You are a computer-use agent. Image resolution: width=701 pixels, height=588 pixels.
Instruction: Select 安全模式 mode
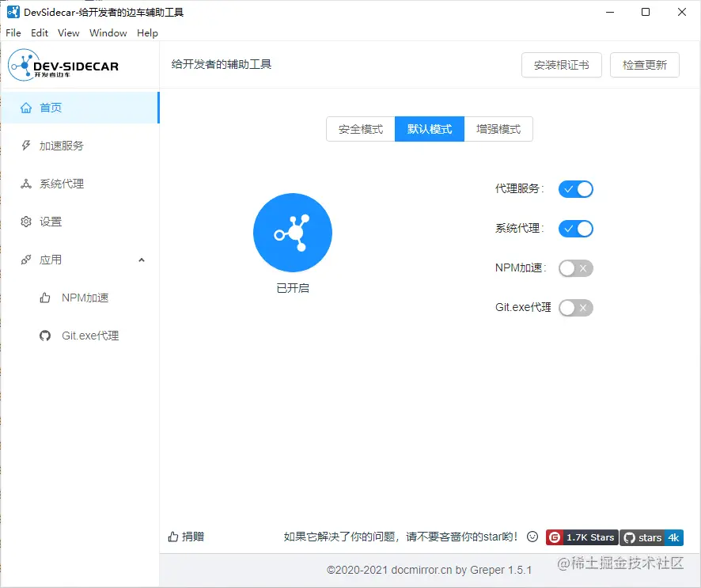tap(361, 129)
